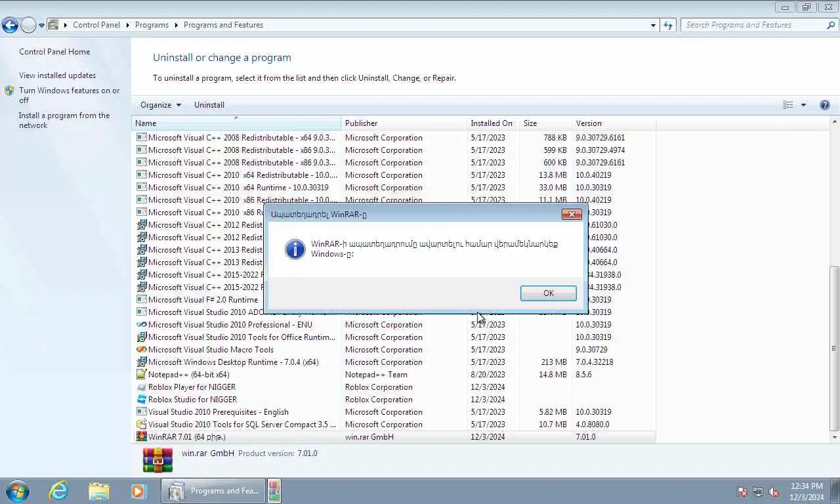Click the Tools for SQL Server Compact row icon
Image resolution: width=840 pixels, height=504 pixels.
pyautogui.click(x=141, y=425)
